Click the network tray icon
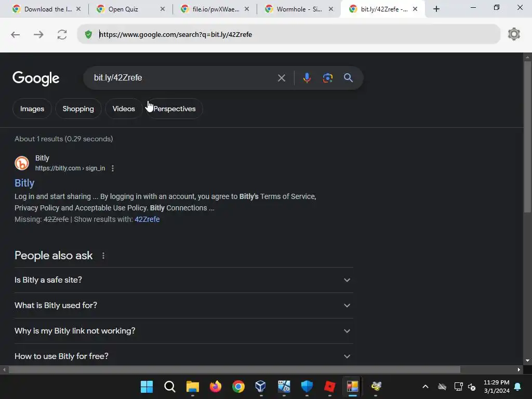 tap(458, 387)
